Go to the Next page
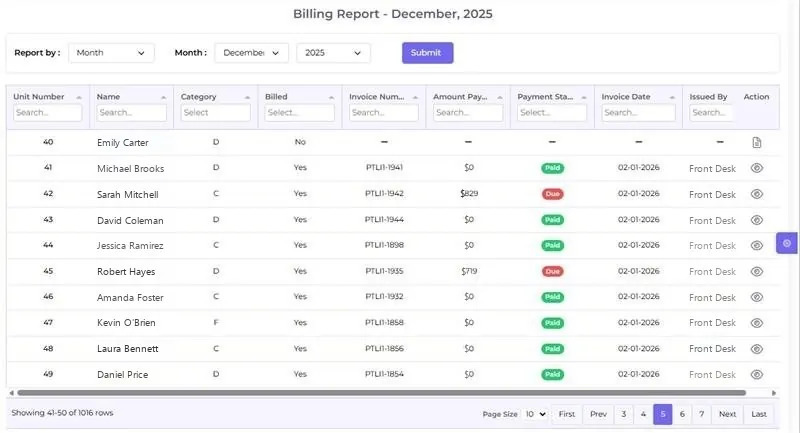 [x=728, y=414]
